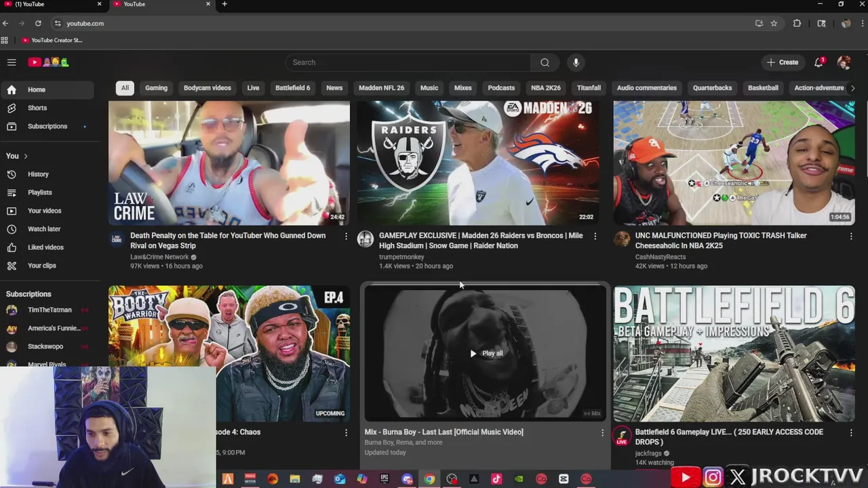
Task: Open TimTheTatman subscription channel
Action: click(x=47, y=310)
